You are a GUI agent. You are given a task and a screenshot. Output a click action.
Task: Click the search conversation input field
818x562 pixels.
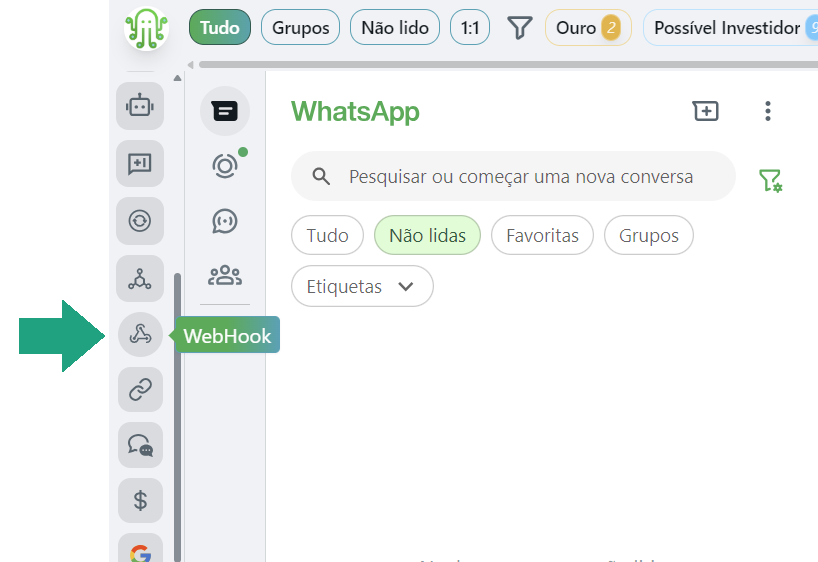pos(513,176)
